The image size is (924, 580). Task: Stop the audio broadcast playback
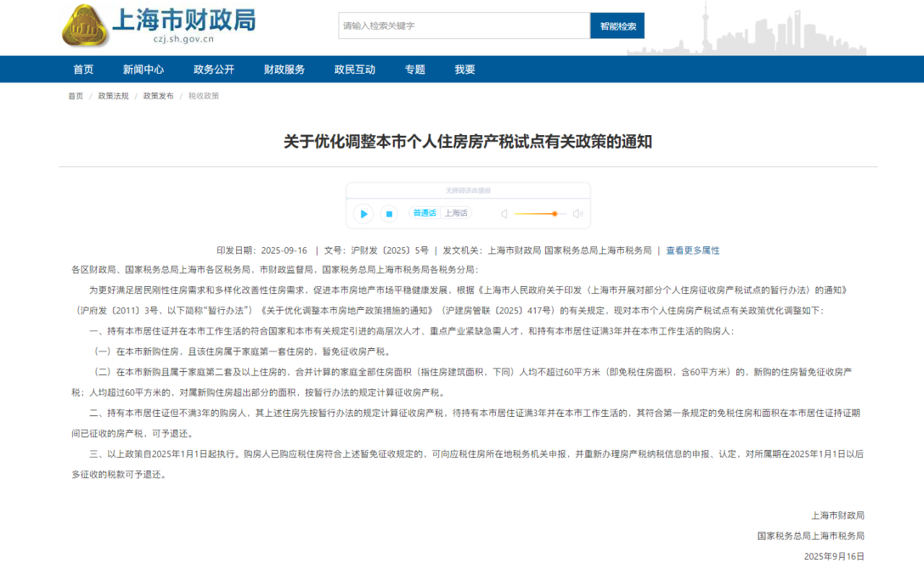coord(388,214)
